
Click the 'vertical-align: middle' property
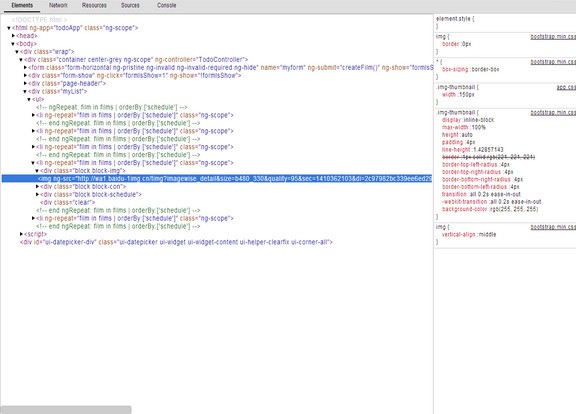469,234
